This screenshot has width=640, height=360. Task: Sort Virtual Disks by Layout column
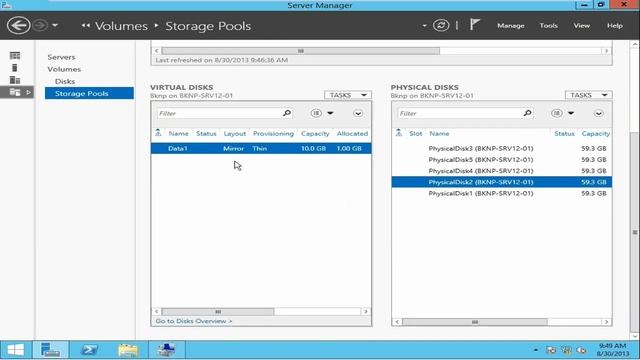(235, 133)
